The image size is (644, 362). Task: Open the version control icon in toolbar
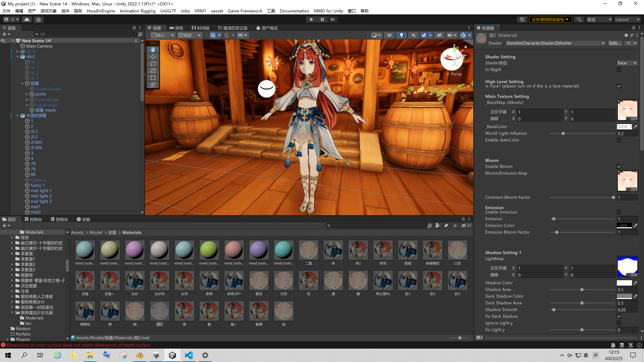coord(39,19)
